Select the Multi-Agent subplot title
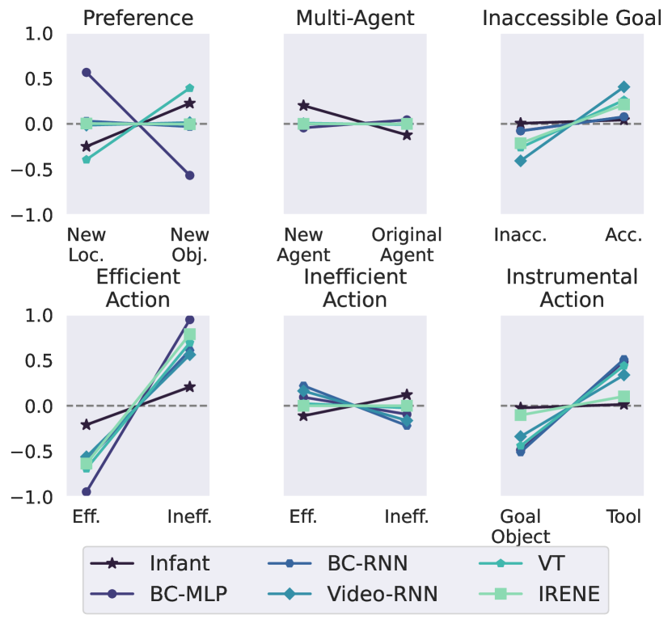This screenshot has height=623, width=672. tap(355, 18)
